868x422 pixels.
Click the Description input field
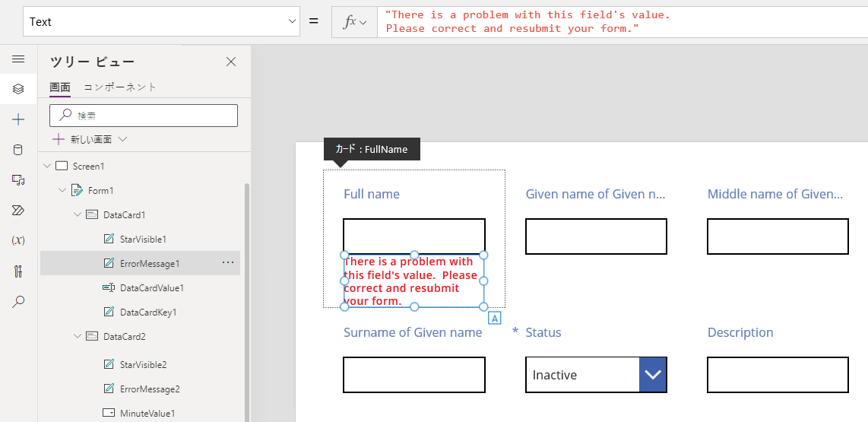pyautogui.click(x=778, y=375)
